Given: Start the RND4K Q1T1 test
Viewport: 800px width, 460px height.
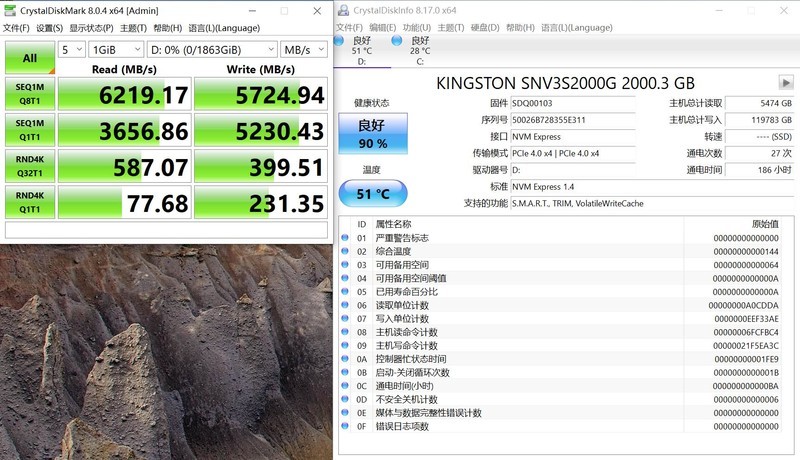Looking at the screenshot, I should coord(30,202).
